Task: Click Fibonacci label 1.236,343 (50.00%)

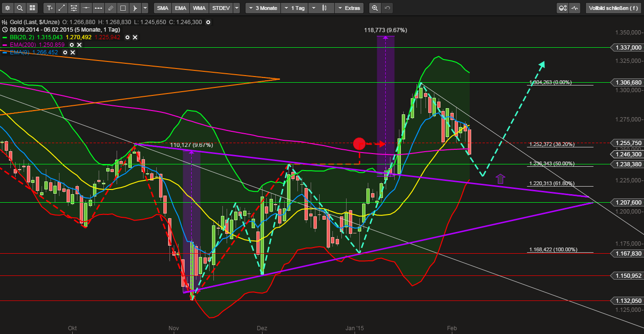Action: [551, 163]
